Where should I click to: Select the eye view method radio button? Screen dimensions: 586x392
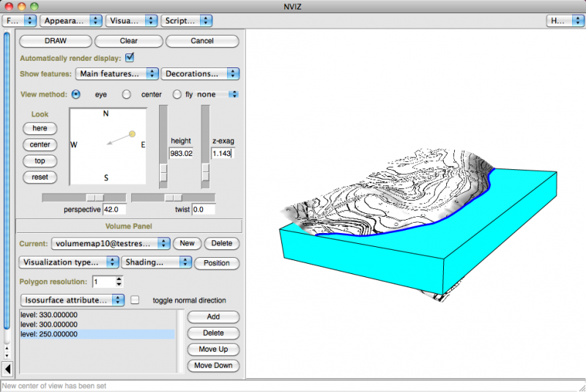point(77,95)
